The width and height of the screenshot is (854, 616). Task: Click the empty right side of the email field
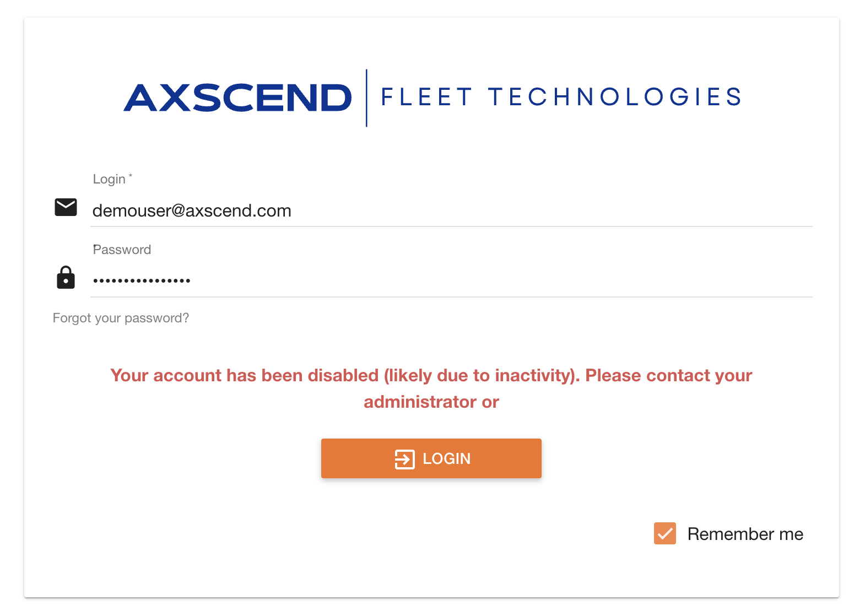(x=606, y=211)
